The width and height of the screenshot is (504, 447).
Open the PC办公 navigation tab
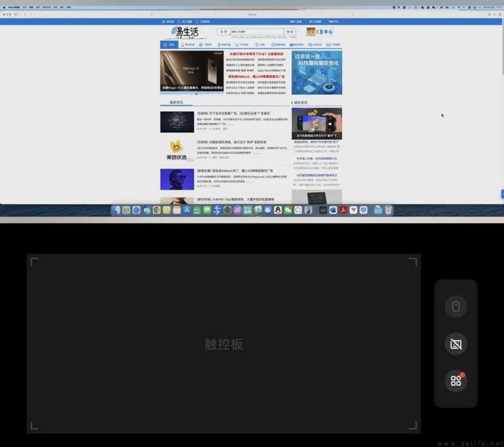242,45
